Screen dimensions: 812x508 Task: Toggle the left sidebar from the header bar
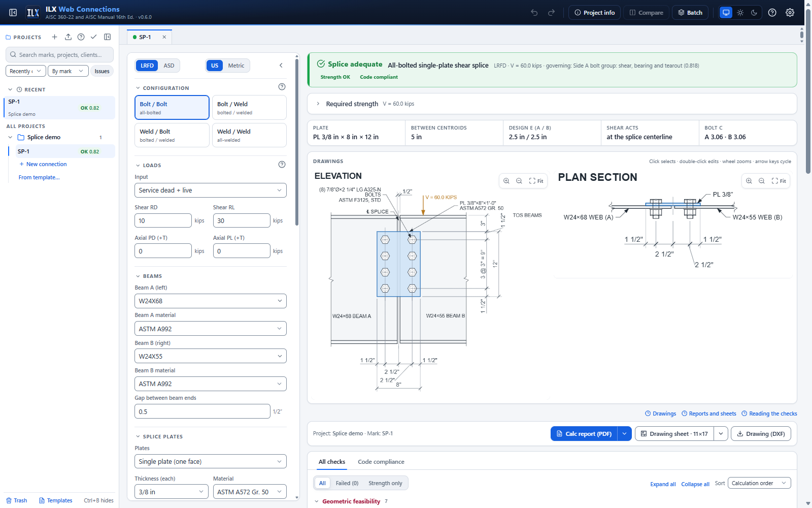(x=13, y=13)
